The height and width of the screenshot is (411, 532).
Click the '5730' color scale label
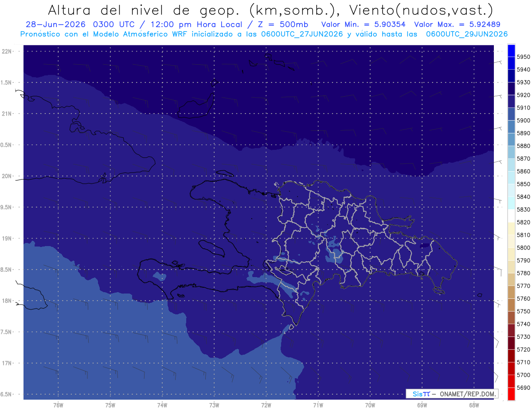click(x=524, y=337)
